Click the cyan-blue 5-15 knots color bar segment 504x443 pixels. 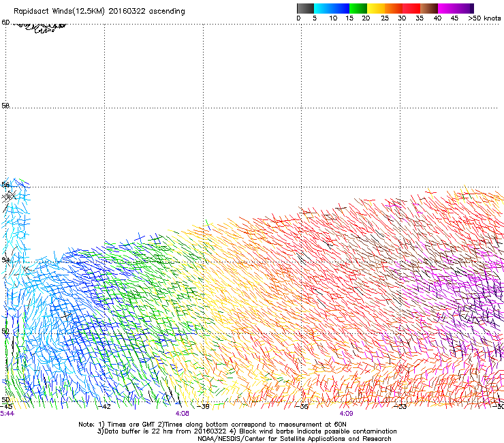[332, 8]
